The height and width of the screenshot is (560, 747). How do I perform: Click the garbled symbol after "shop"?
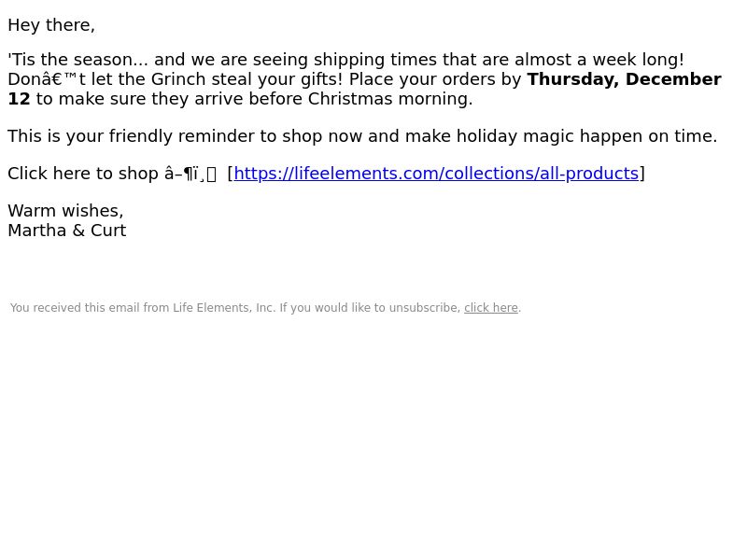tap(190, 174)
